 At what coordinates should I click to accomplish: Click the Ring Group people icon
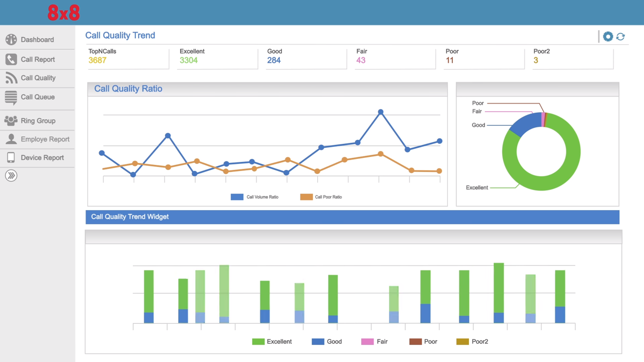pos(11,121)
